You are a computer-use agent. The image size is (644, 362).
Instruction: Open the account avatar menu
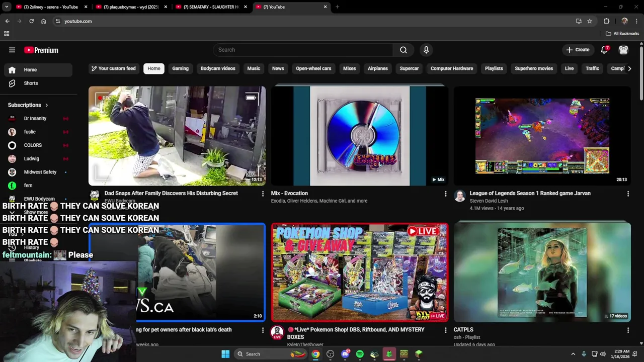[x=623, y=50]
